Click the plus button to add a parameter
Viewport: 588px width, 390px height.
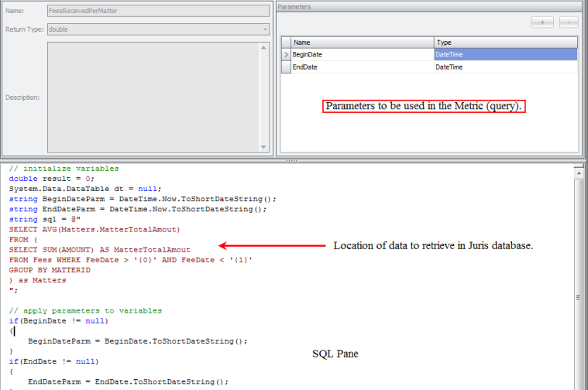pyautogui.click(x=542, y=22)
